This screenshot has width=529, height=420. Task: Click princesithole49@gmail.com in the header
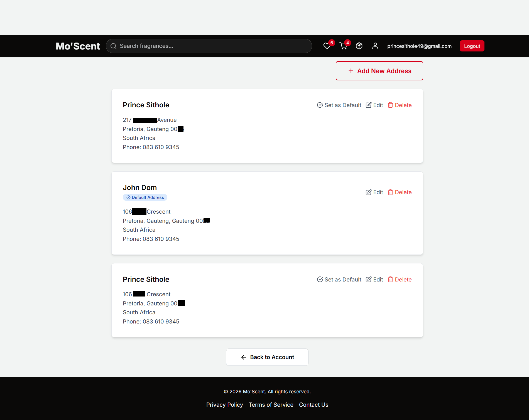(419, 46)
